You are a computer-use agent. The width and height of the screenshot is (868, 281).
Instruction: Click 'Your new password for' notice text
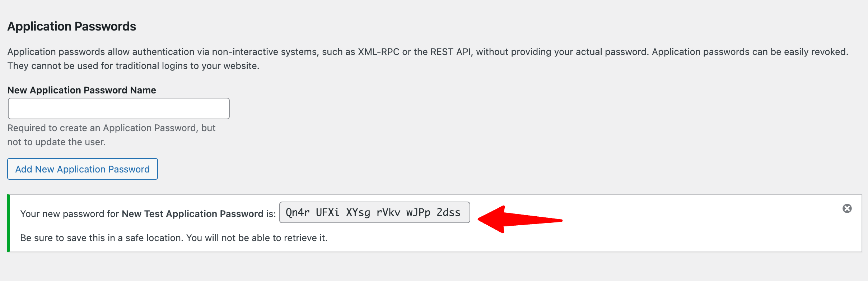(69, 214)
